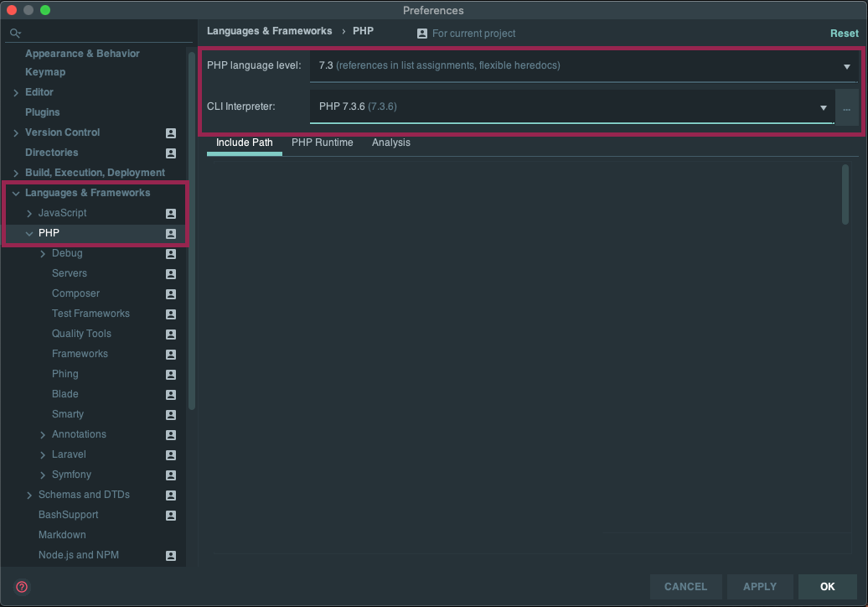Click project icon beside Blade
The image size is (868, 607).
171,394
